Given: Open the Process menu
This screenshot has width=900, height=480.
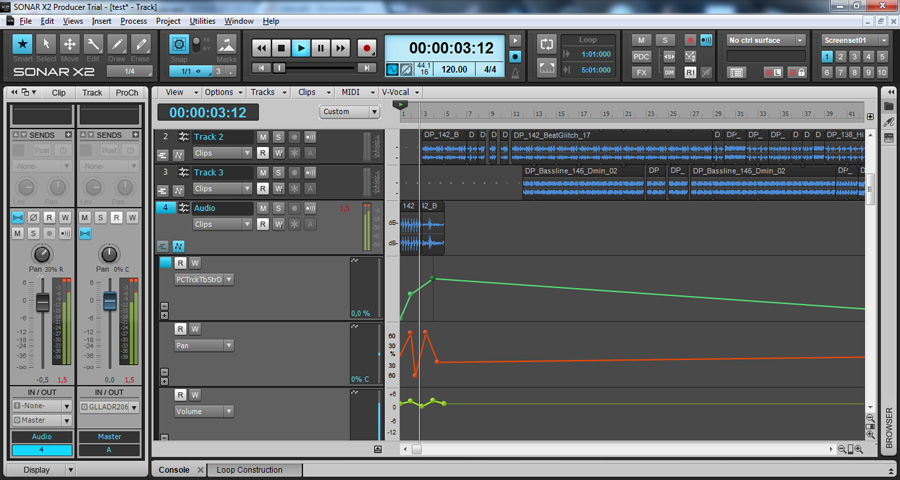Looking at the screenshot, I should [x=133, y=20].
